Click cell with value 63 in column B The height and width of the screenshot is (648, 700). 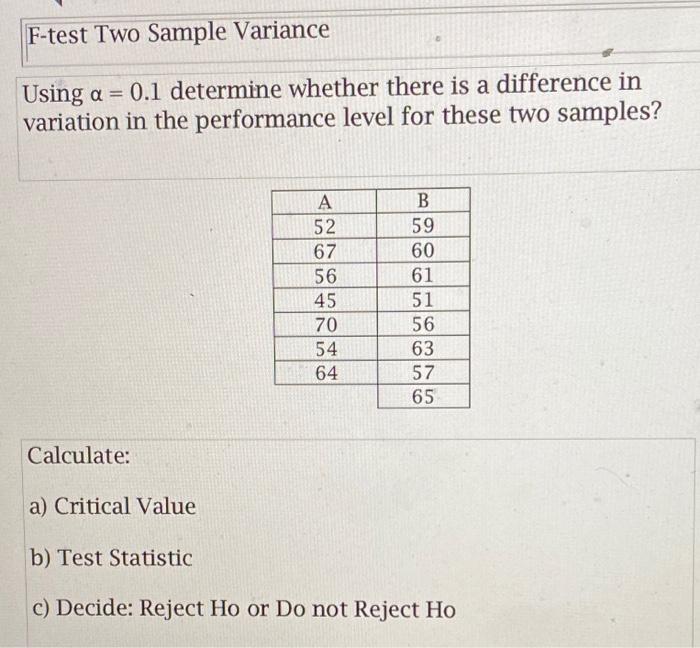[424, 348]
